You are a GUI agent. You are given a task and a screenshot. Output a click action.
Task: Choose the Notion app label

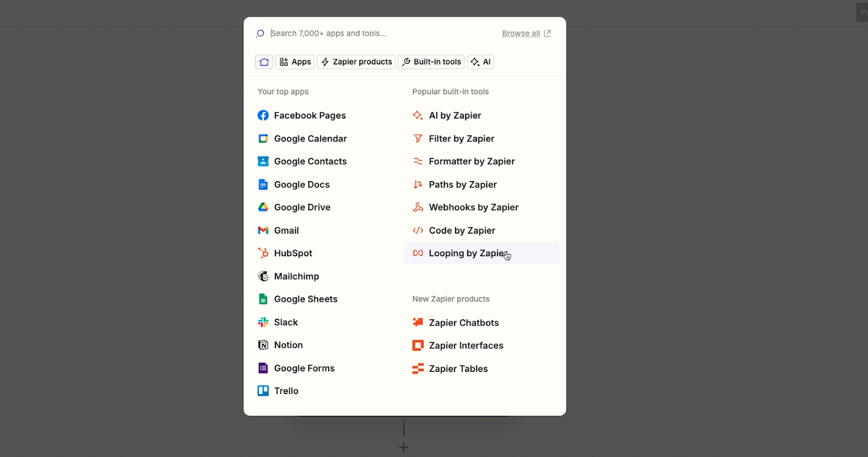click(x=288, y=345)
